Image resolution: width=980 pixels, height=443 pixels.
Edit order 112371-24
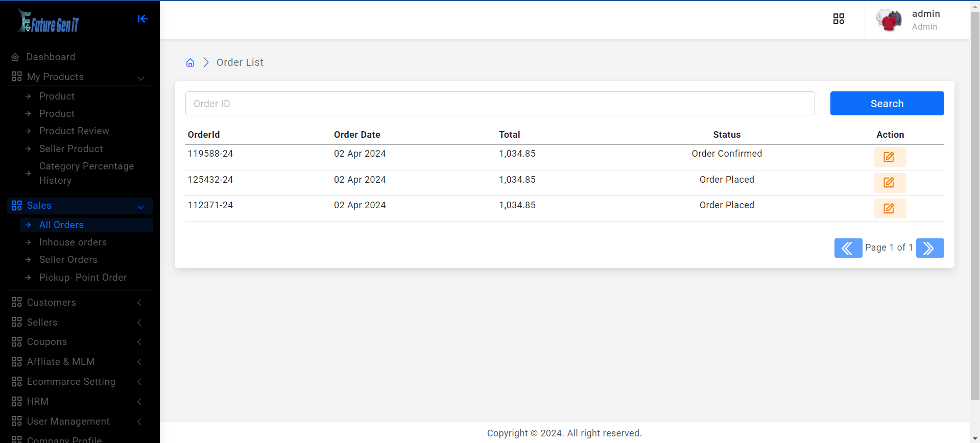click(890, 208)
